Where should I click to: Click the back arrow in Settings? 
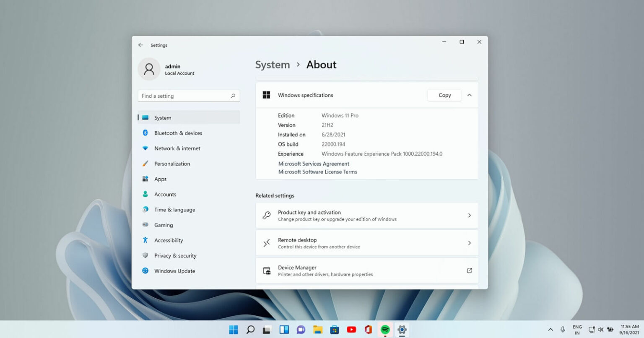coord(140,45)
